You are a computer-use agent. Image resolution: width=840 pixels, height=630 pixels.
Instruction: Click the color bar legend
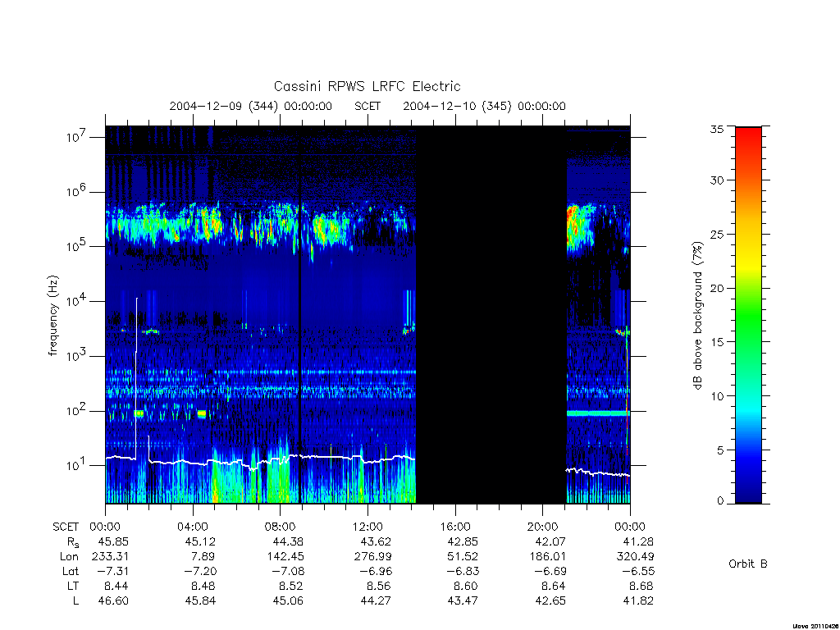click(x=748, y=315)
